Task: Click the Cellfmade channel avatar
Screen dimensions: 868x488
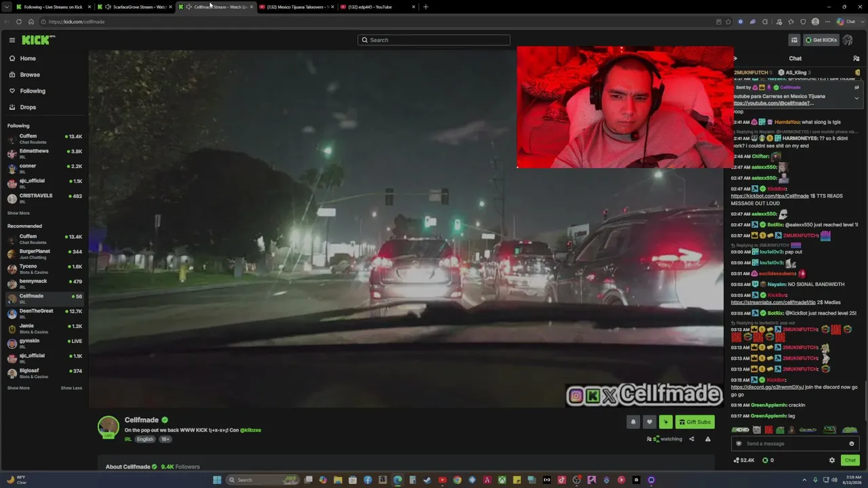Action: click(x=108, y=427)
